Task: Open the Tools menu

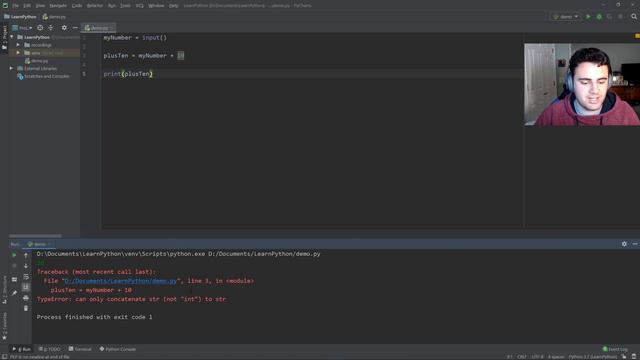Action: pos(125,6)
